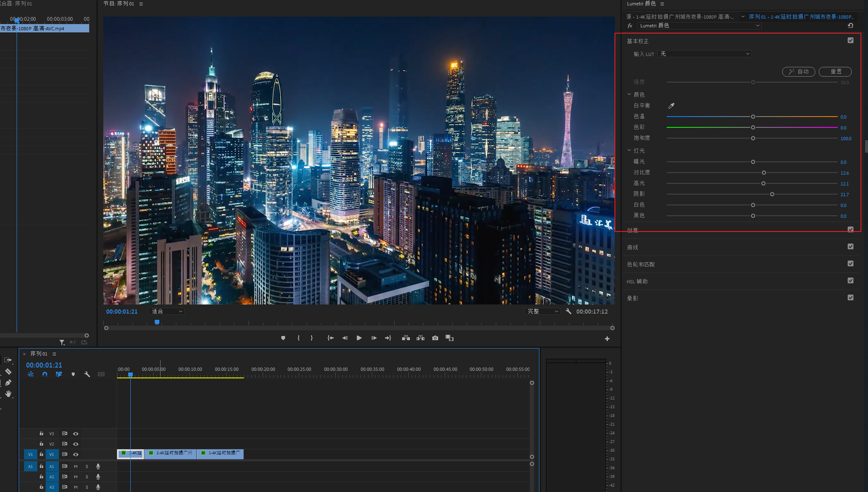Click the Lumetri effect reset arrow icon
Screen dimensions: 868x492
pos(850,26)
